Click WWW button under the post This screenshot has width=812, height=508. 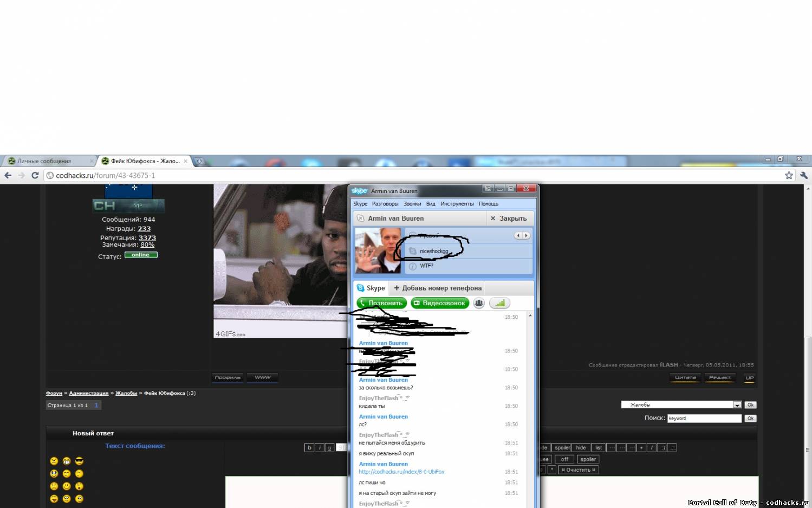[263, 377]
